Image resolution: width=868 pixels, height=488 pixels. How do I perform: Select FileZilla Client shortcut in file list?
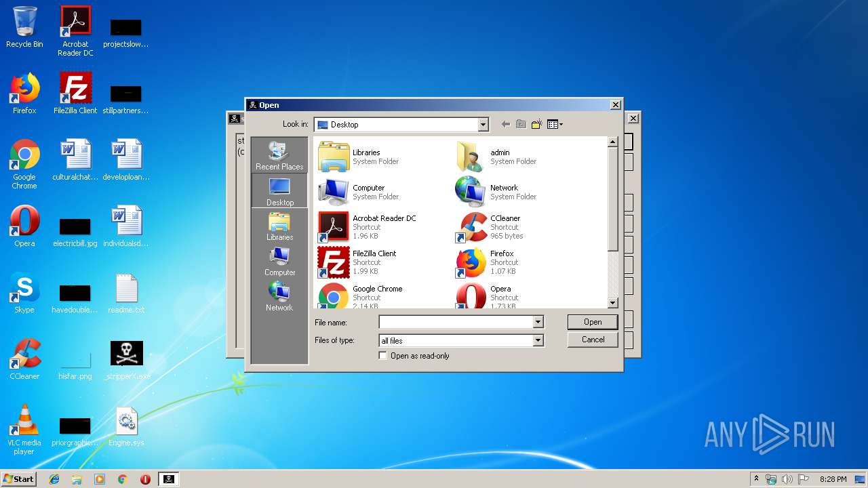[x=358, y=262]
